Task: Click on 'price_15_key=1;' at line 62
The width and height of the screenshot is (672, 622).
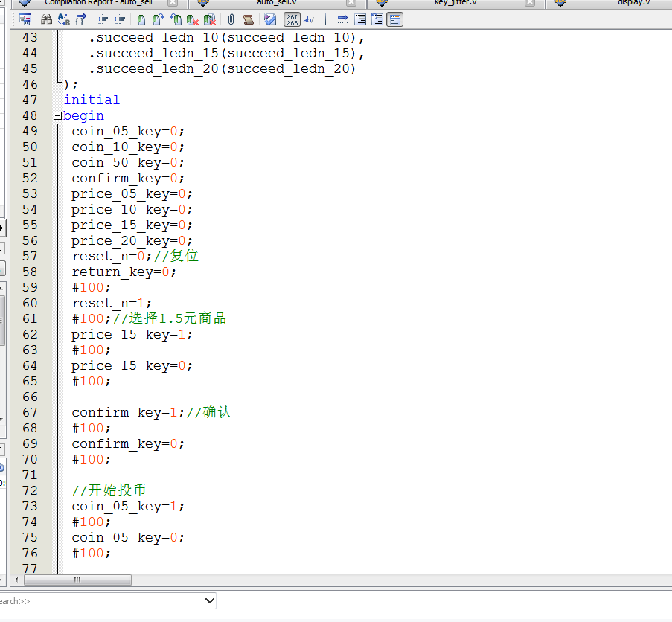Action: [x=132, y=335]
